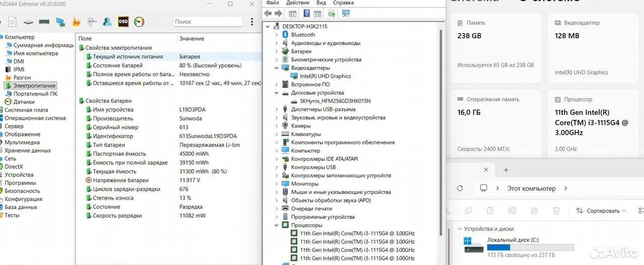This screenshot has height=265, width=644.
Task: Click show console tree icon in Device Manager
Action: coord(292,13)
